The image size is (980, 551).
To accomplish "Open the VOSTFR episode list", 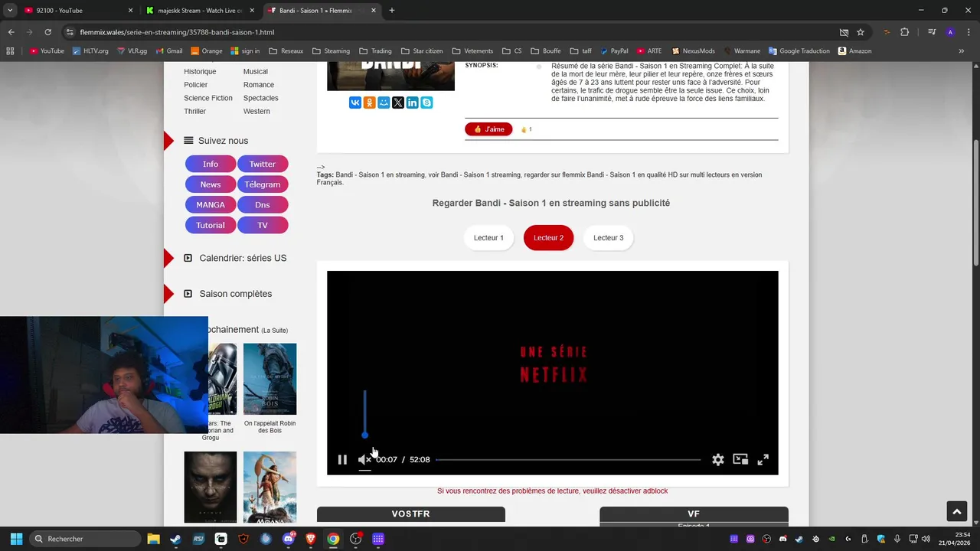I will 411,514.
